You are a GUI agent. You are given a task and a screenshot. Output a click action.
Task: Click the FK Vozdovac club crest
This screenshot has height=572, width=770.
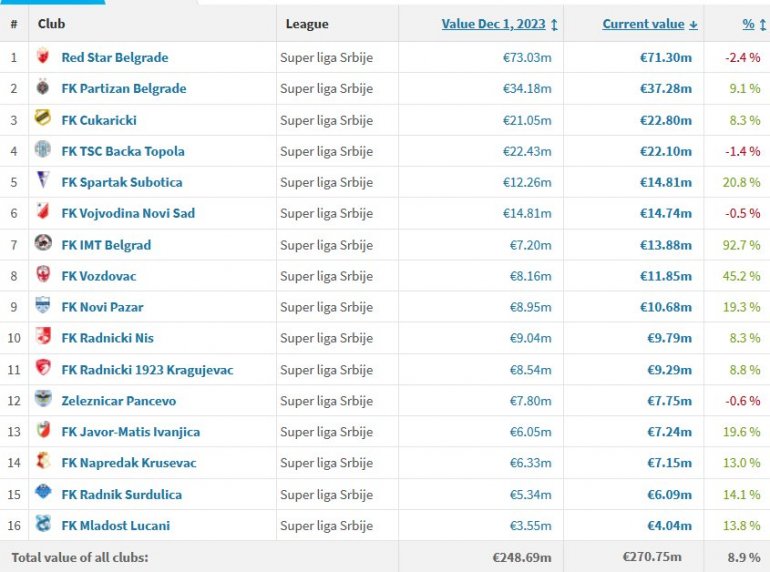43,275
